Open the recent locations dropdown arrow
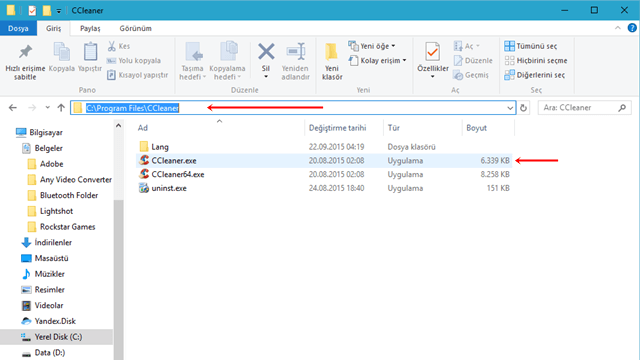The image size is (640, 360). point(47,108)
